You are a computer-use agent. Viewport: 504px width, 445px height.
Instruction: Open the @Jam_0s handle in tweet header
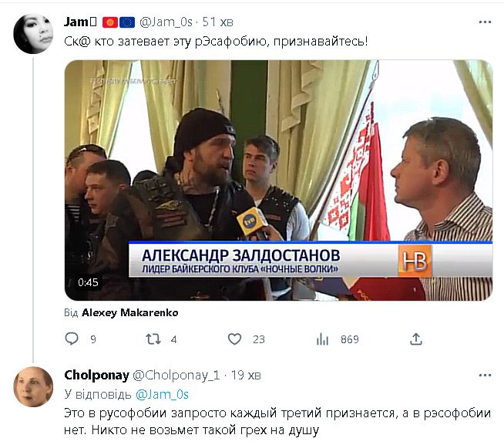[166, 22]
